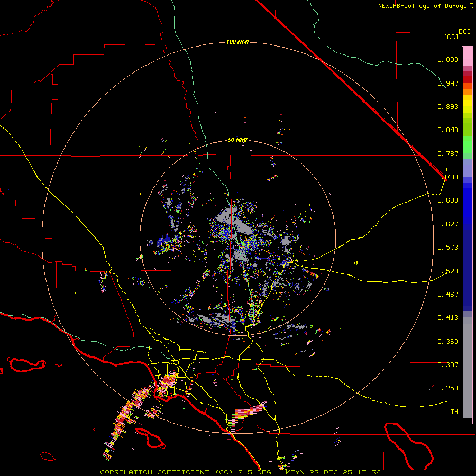Select the 0.253 scale value
This screenshot has height=476, width=476.
pyautogui.click(x=448, y=388)
